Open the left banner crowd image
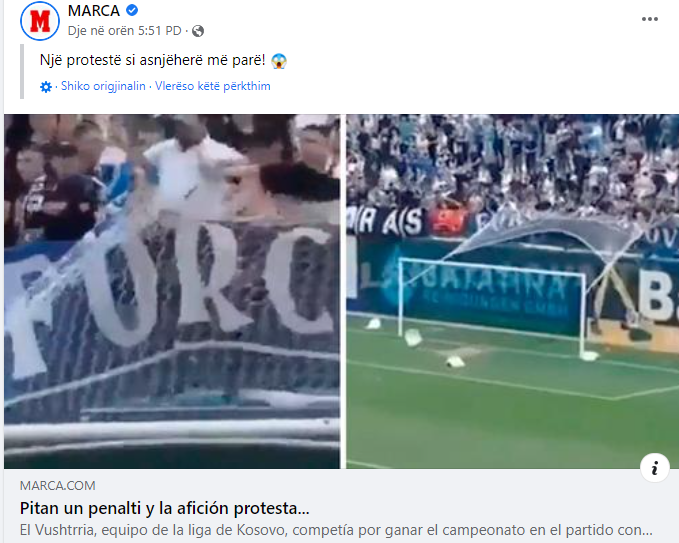The height and width of the screenshot is (543, 679). 172,291
